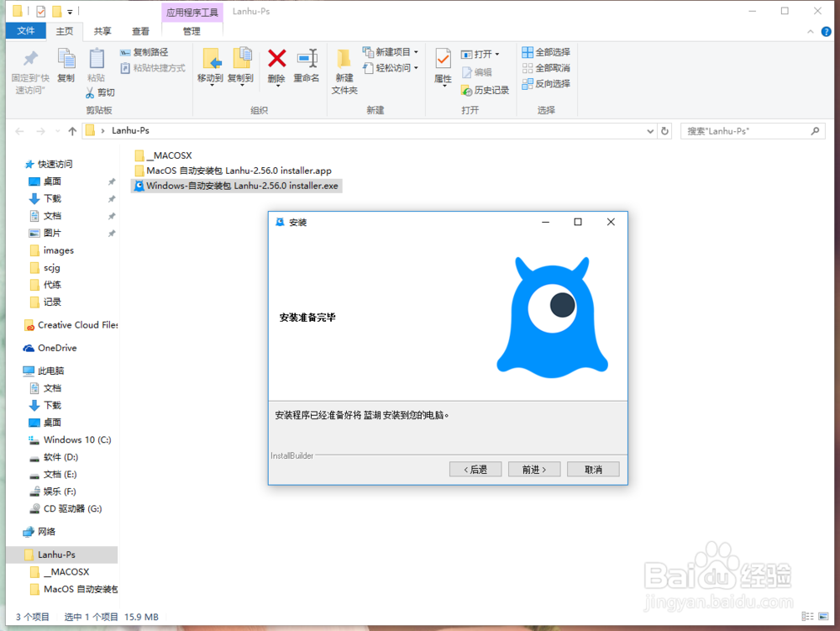The width and height of the screenshot is (840, 631).
Task: Open Quick Access Toolbar customize dropdown
Action: coord(70,11)
